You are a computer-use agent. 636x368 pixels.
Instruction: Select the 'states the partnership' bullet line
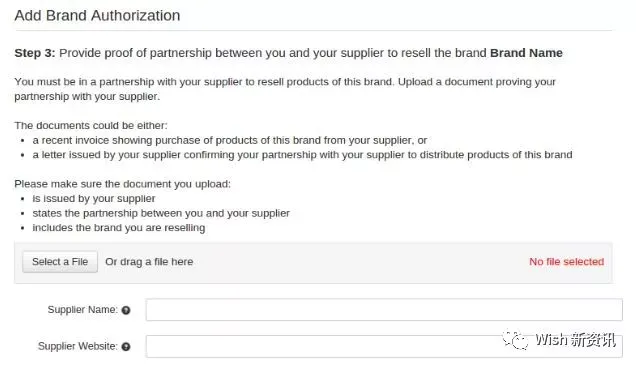161,213
